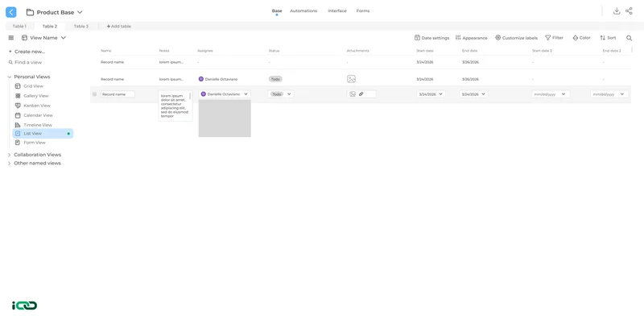Screen dimensions: 644x316
Task: Click the List View icon
Action: coord(18,134)
